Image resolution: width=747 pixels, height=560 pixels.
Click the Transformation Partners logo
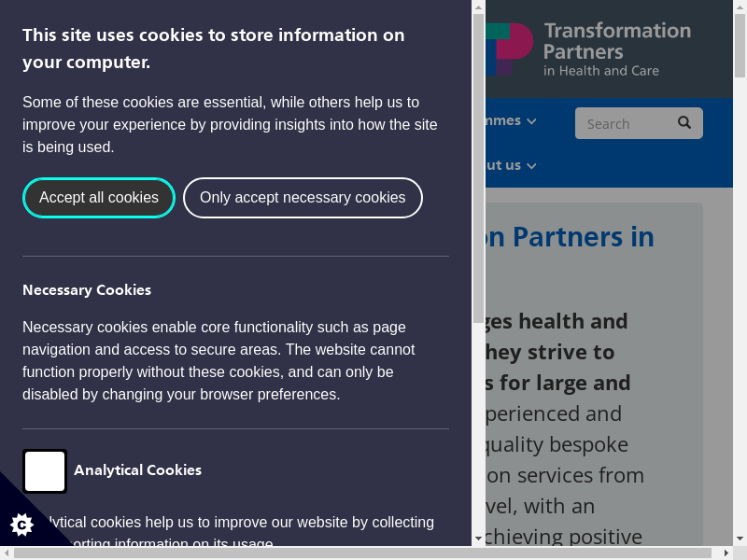click(588, 49)
